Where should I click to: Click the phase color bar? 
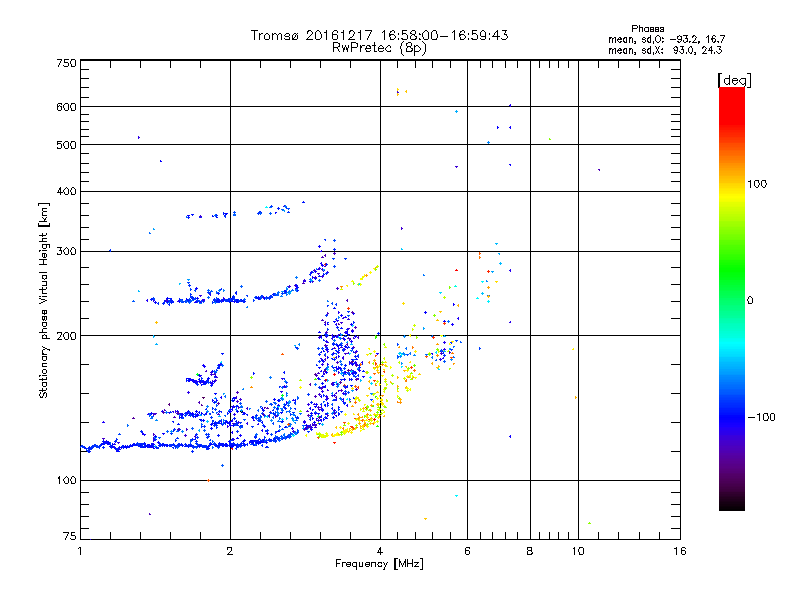point(732,299)
